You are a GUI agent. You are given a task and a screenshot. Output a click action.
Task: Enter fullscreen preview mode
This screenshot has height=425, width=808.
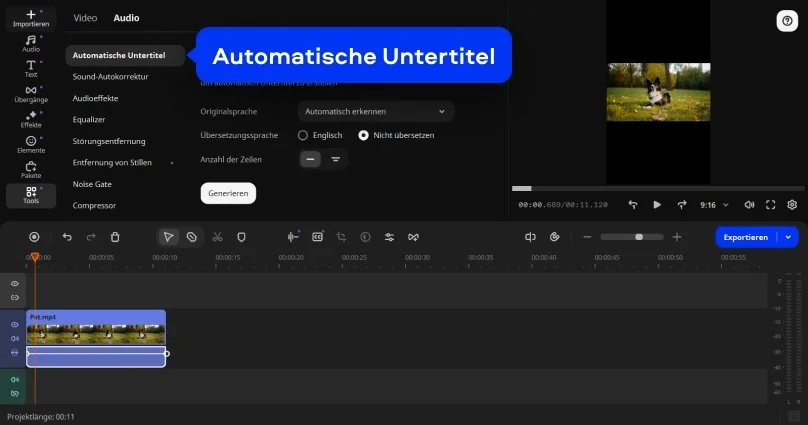click(770, 204)
